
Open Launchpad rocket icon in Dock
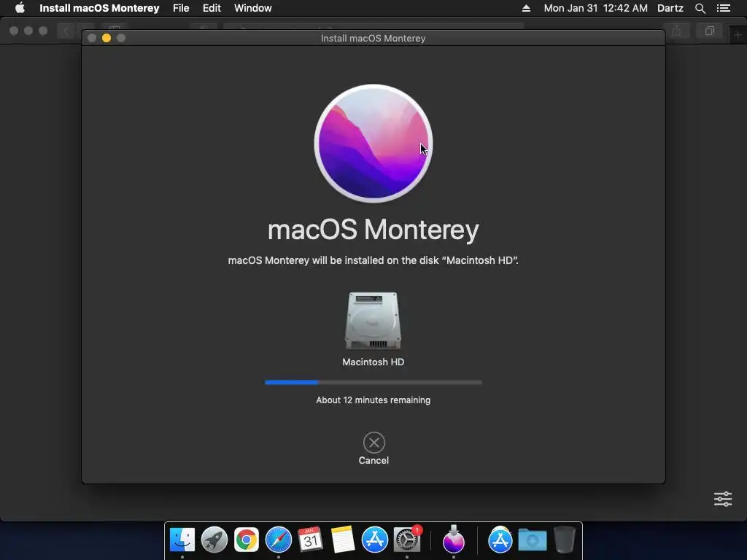pyautogui.click(x=214, y=540)
